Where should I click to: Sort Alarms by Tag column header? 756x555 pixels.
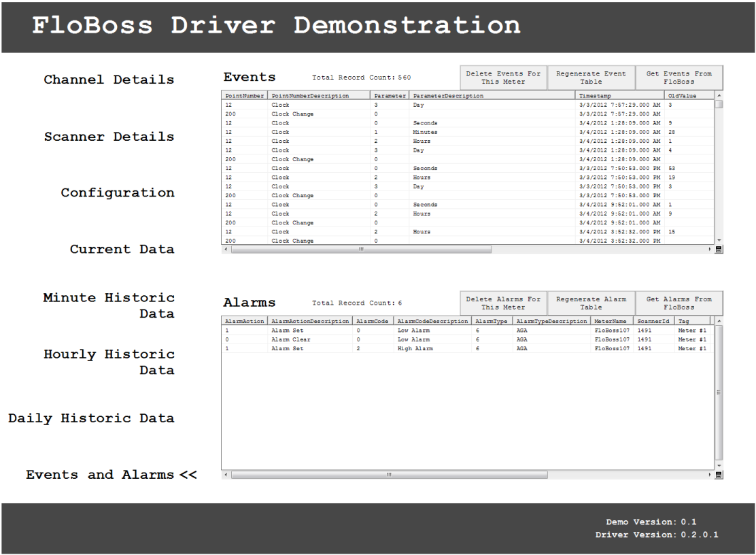click(x=692, y=321)
